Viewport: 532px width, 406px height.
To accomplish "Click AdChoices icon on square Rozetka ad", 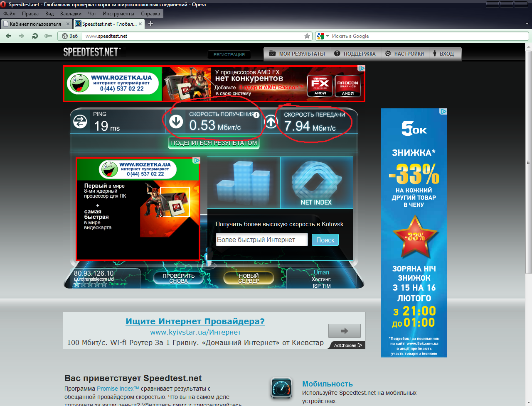I will (x=197, y=160).
